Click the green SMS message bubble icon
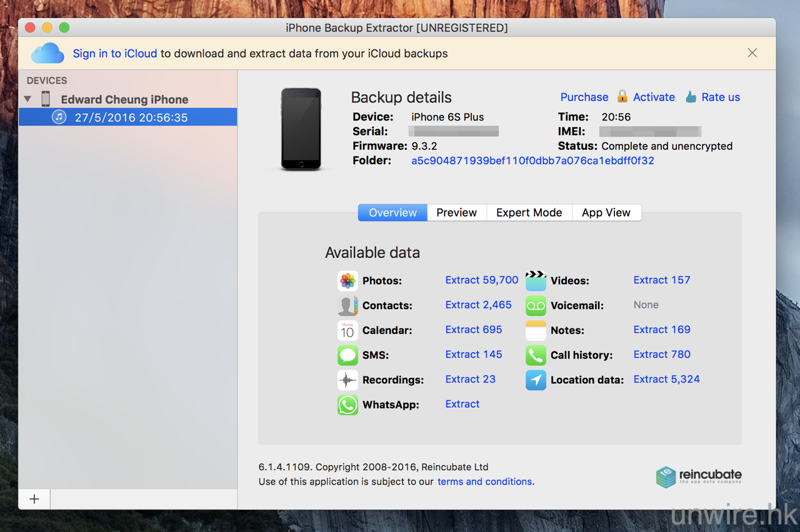800x532 pixels. click(x=347, y=355)
